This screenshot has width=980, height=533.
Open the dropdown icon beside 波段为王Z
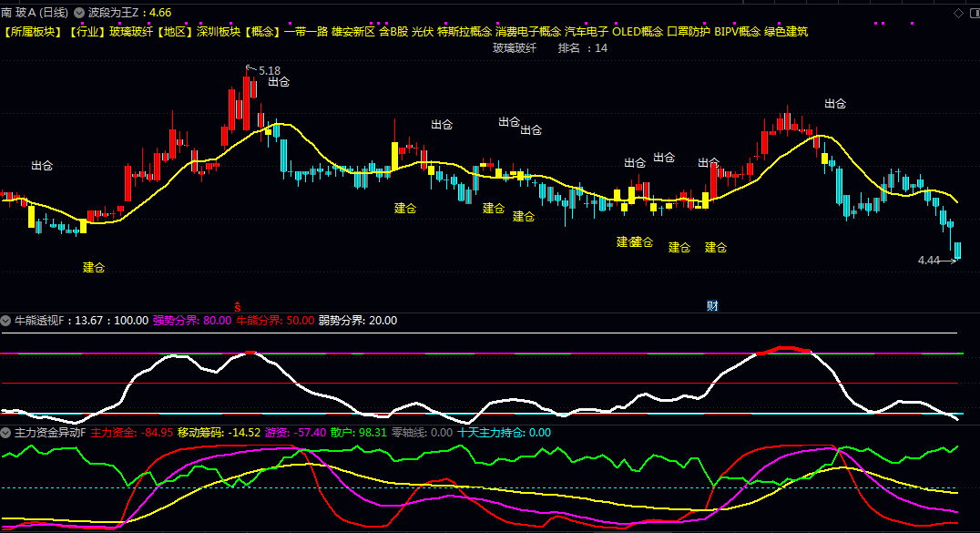(79, 13)
